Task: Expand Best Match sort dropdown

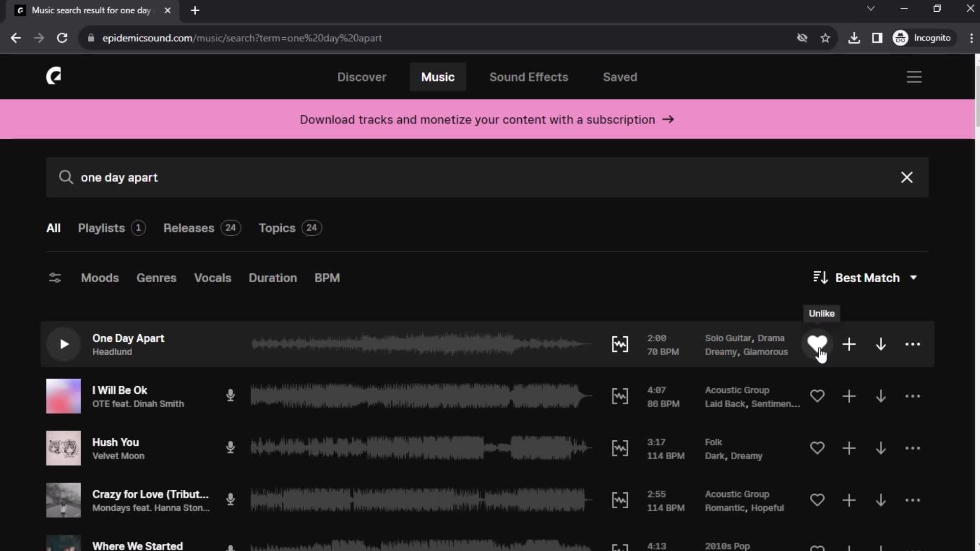Action: (x=868, y=277)
